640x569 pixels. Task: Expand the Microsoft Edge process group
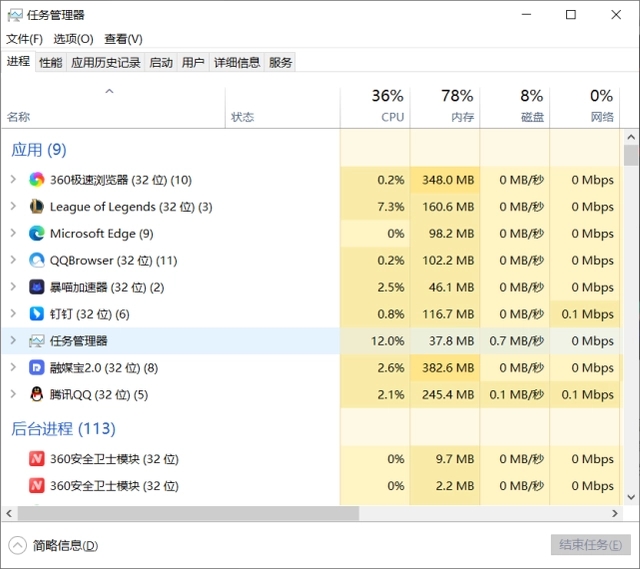13,233
